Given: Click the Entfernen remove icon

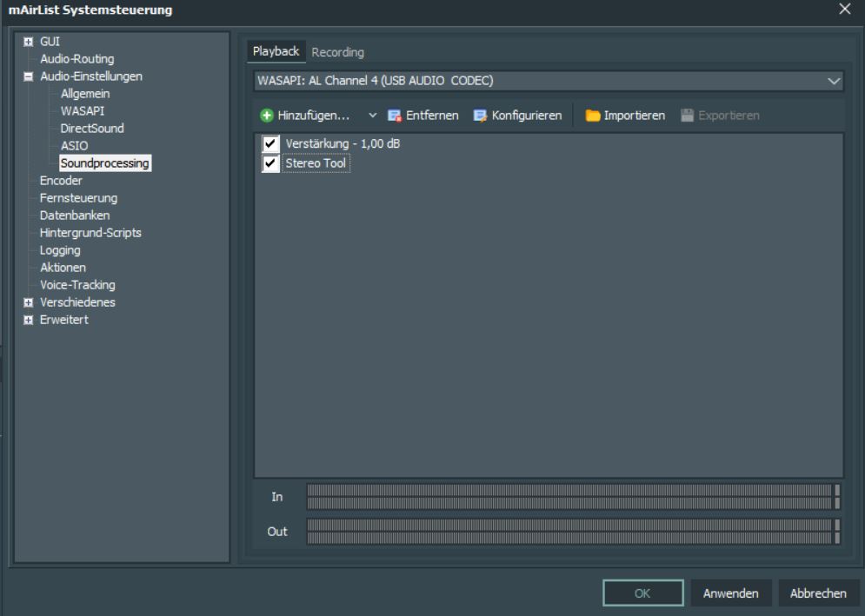Looking at the screenshot, I should 395,116.
